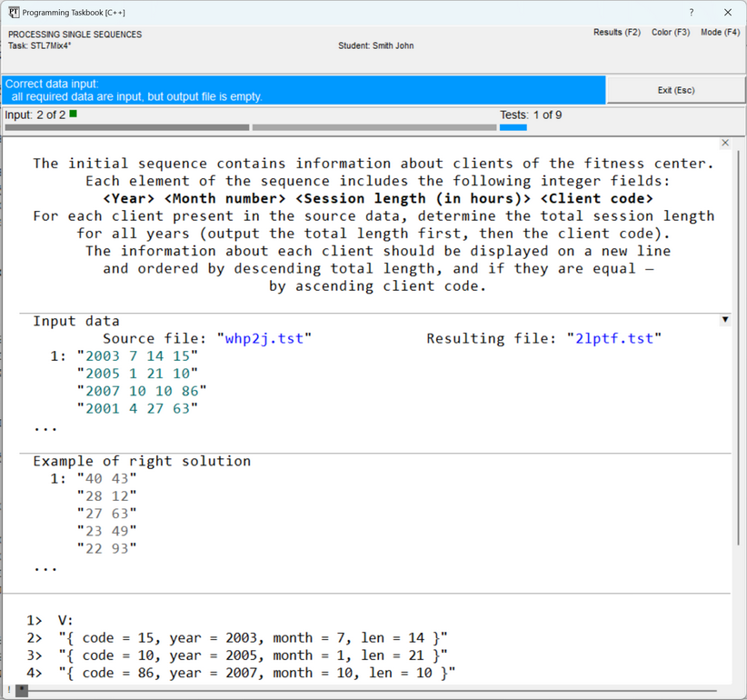Click resulting file name "2lptf.tst"
Image resolution: width=747 pixels, height=700 pixels.
[x=613, y=338]
